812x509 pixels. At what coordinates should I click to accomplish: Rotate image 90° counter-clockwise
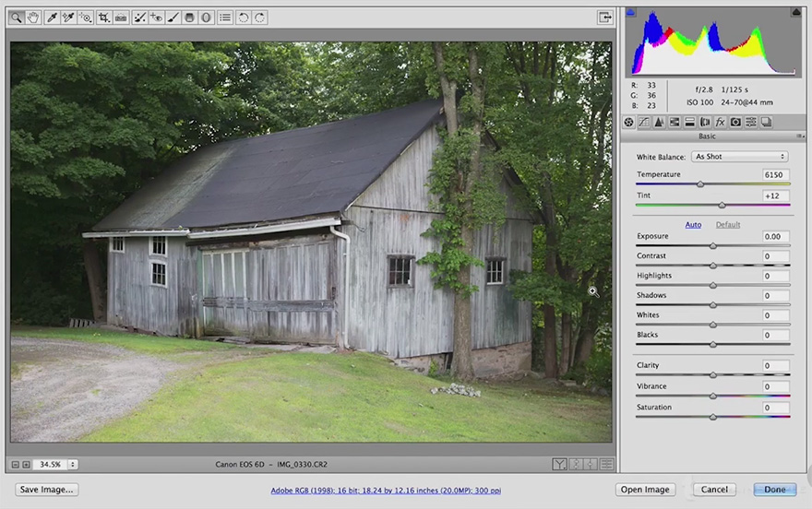244,18
